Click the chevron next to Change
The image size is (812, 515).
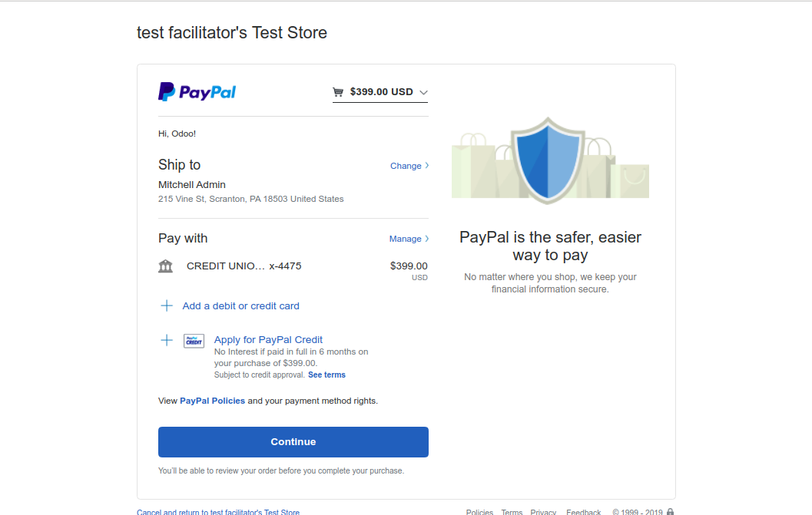(x=426, y=166)
